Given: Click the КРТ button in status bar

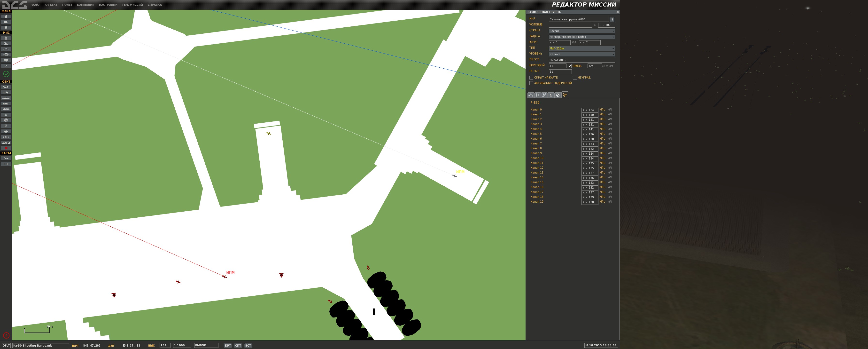Looking at the screenshot, I should [x=228, y=345].
